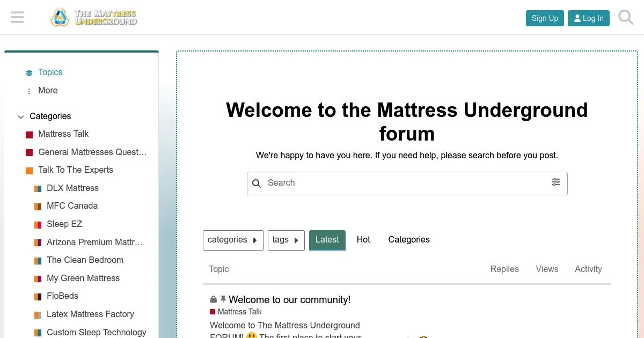The width and height of the screenshot is (644, 338).
Task: Open the header search magnifier icon
Action: 626,18
